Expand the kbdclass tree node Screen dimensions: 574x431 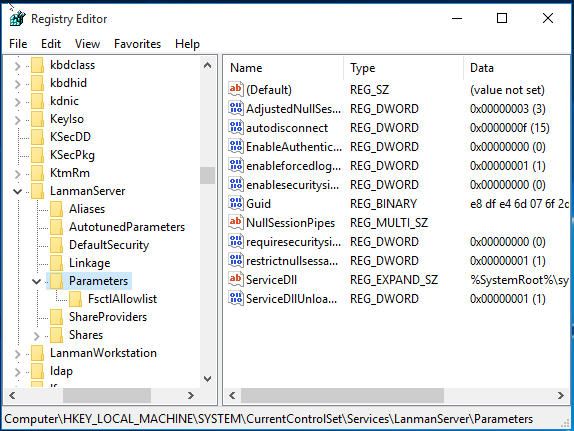click(17, 66)
